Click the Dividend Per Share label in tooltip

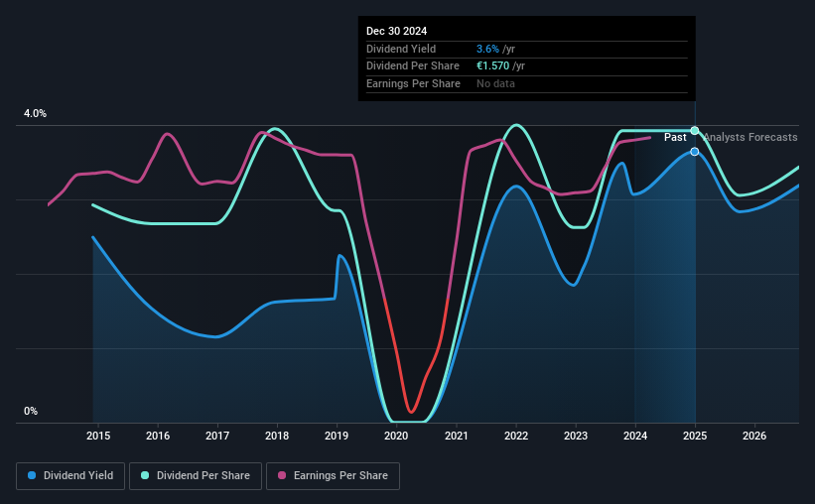(x=413, y=66)
